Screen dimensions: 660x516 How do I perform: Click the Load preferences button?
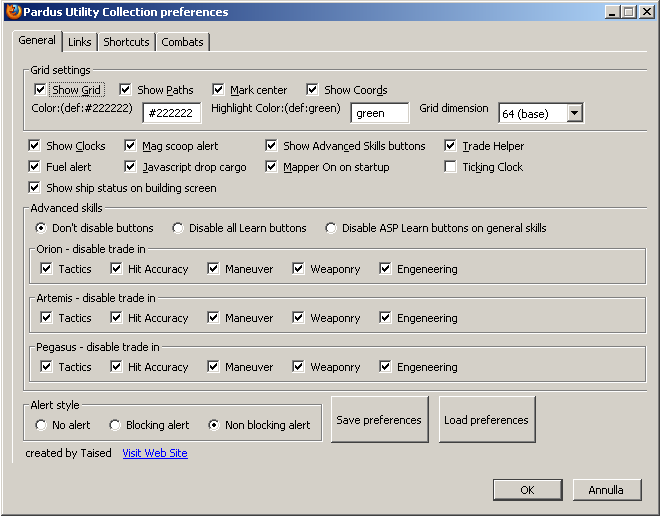click(487, 419)
